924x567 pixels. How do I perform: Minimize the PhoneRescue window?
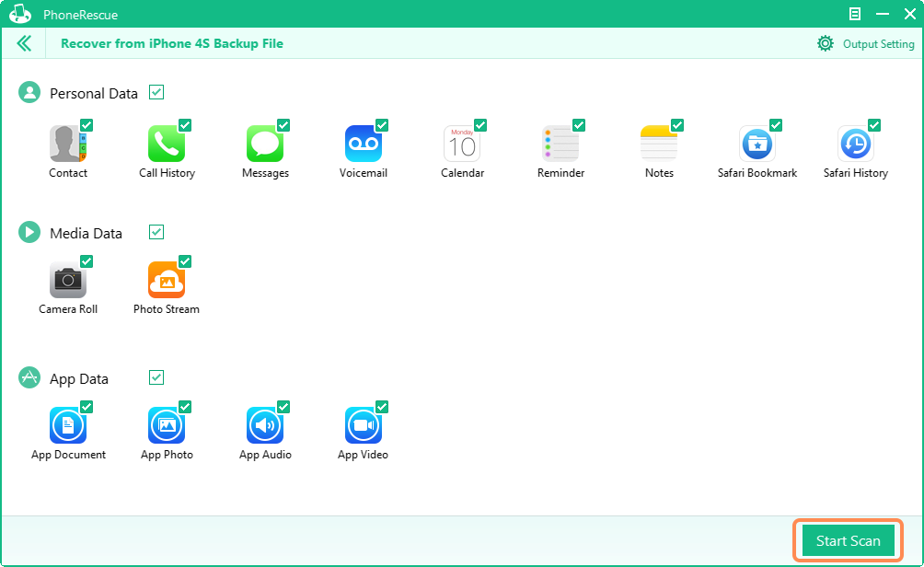(883, 14)
